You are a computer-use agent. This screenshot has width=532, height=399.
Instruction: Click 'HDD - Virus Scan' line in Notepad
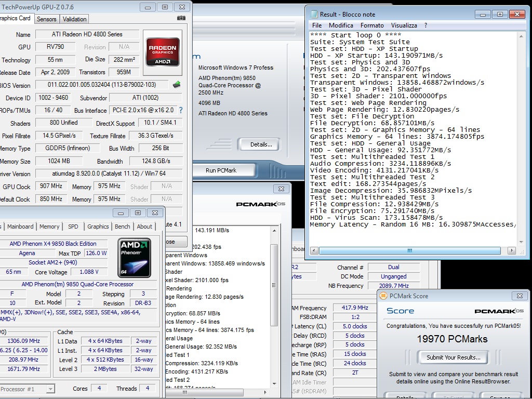(376, 218)
